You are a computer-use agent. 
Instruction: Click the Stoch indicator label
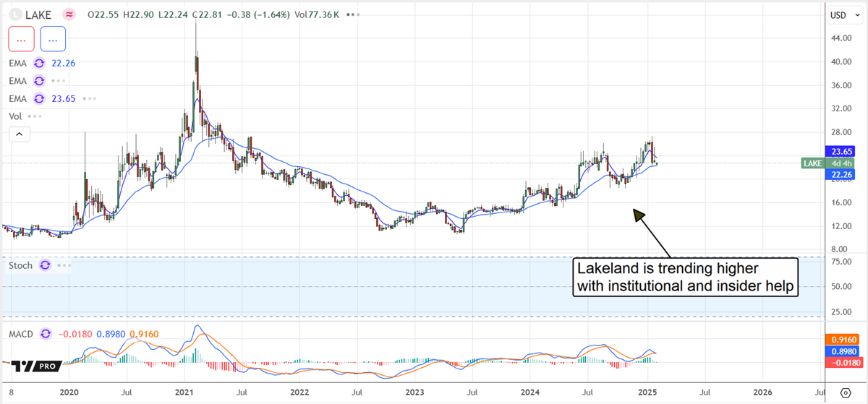[21, 265]
